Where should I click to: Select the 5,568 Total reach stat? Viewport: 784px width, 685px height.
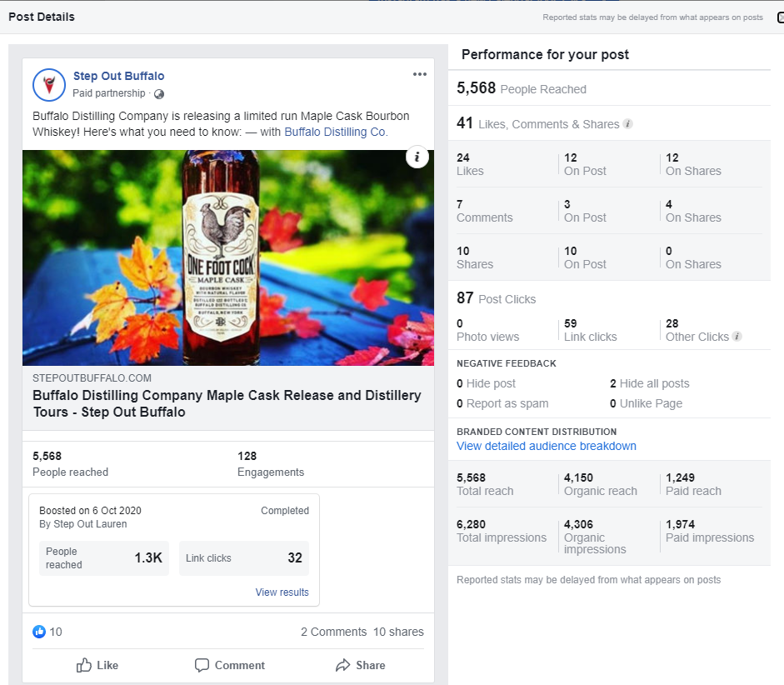point(485,484)
